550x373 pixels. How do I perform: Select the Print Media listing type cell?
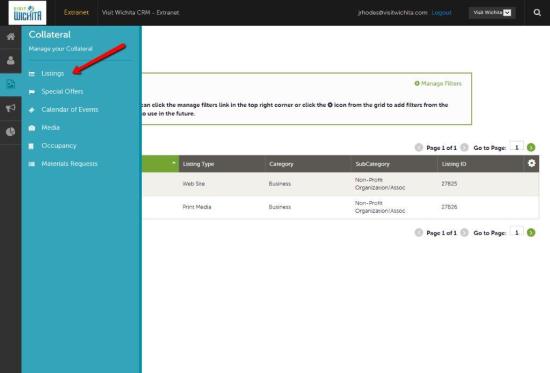197,207
